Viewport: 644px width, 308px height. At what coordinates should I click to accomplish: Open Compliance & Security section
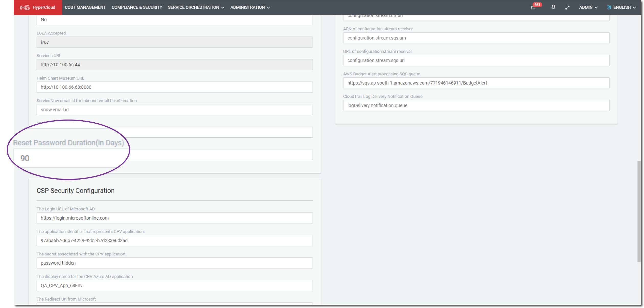coord(137,7)
